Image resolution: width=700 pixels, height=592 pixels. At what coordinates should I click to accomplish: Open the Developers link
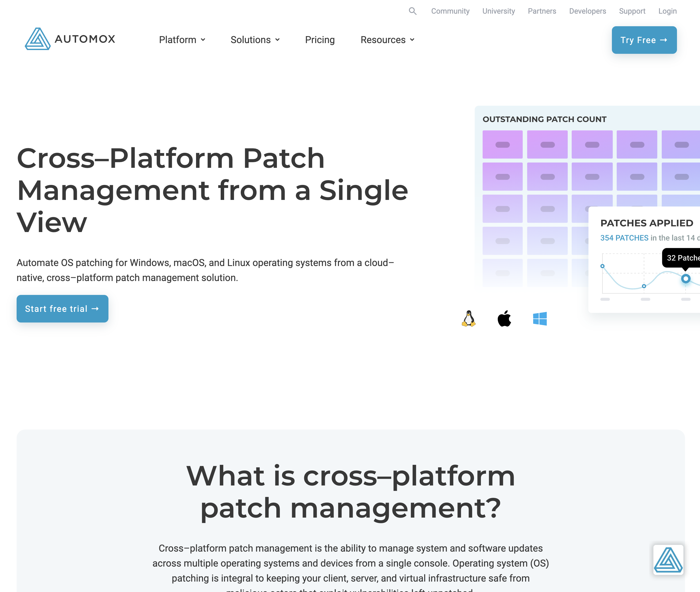587,11
